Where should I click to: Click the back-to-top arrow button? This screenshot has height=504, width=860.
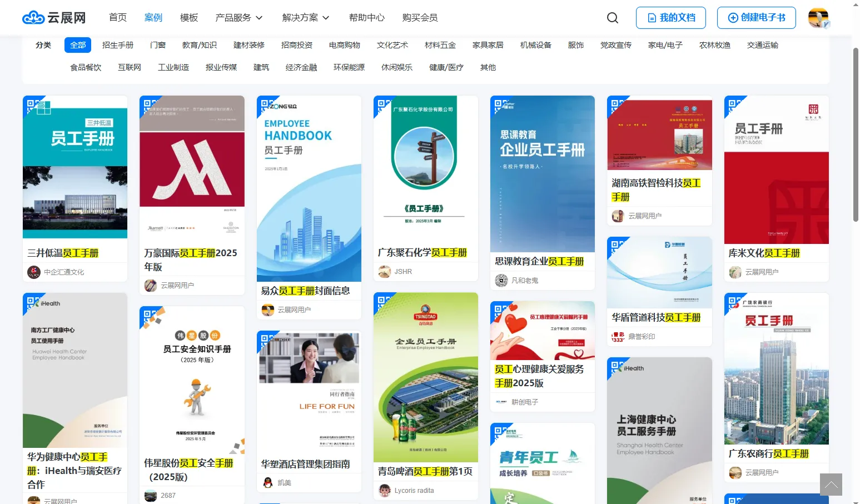831,485
